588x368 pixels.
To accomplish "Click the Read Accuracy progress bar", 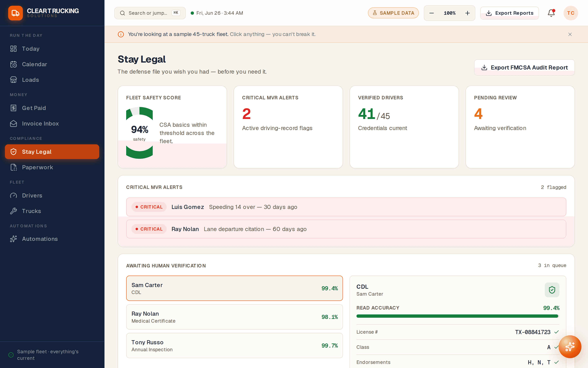I will pyautogui.click(x=458, y=316).
